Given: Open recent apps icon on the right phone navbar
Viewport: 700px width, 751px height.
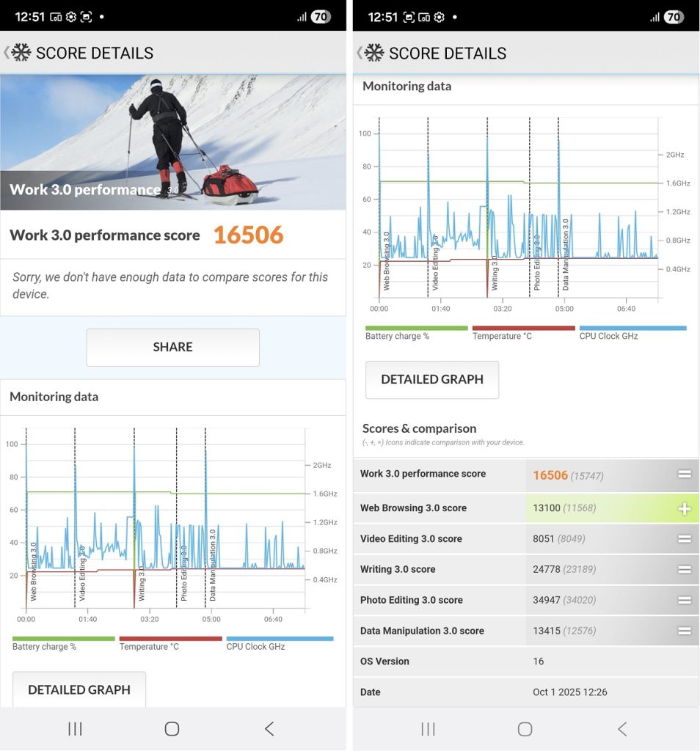Looking at the screenshot, I should 428,728.
